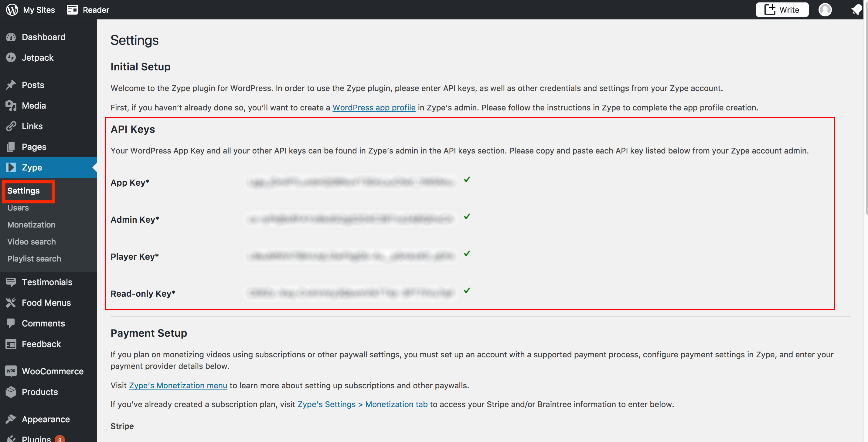Screen dimensions: 868x442
Task: Click the Admin Key input field
Action: click(350, 219)
